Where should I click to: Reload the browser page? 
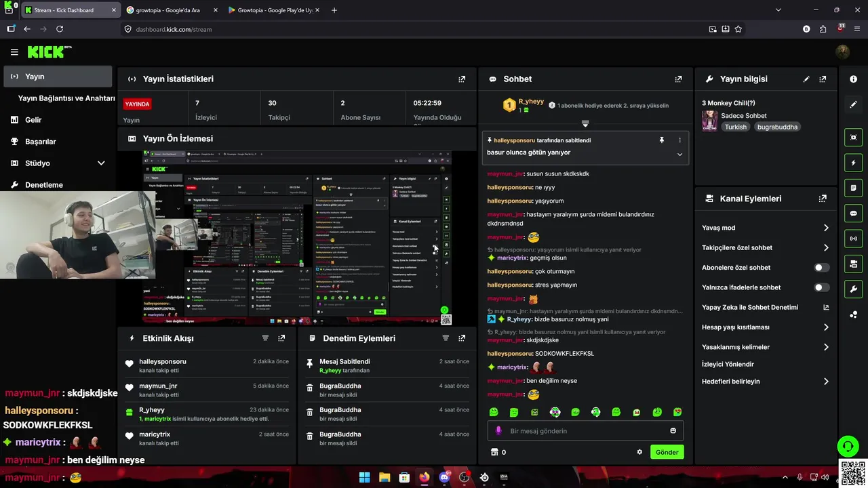(60, 29)
